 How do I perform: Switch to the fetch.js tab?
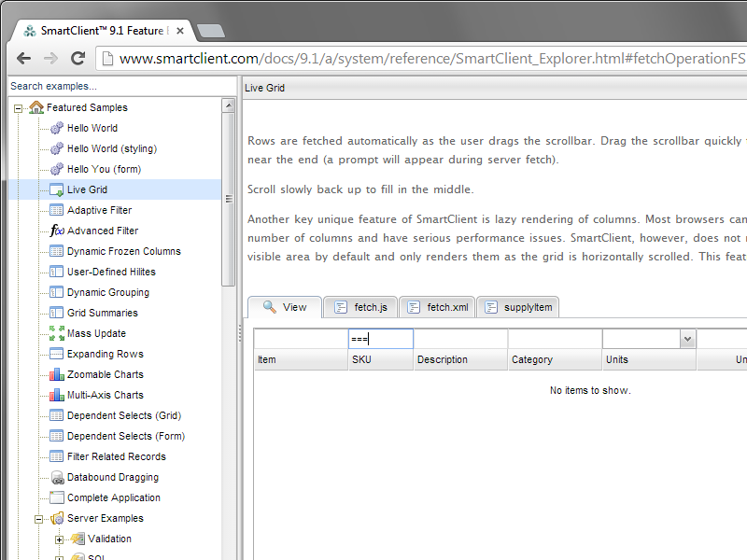coord(360,307)
